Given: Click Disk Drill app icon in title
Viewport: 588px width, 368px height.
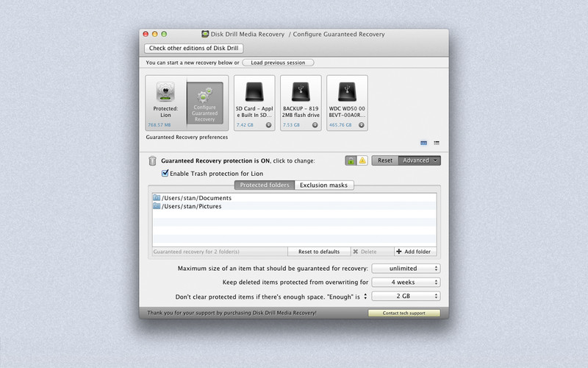Looking at the screenshot, I should click(x=205, y=34).
